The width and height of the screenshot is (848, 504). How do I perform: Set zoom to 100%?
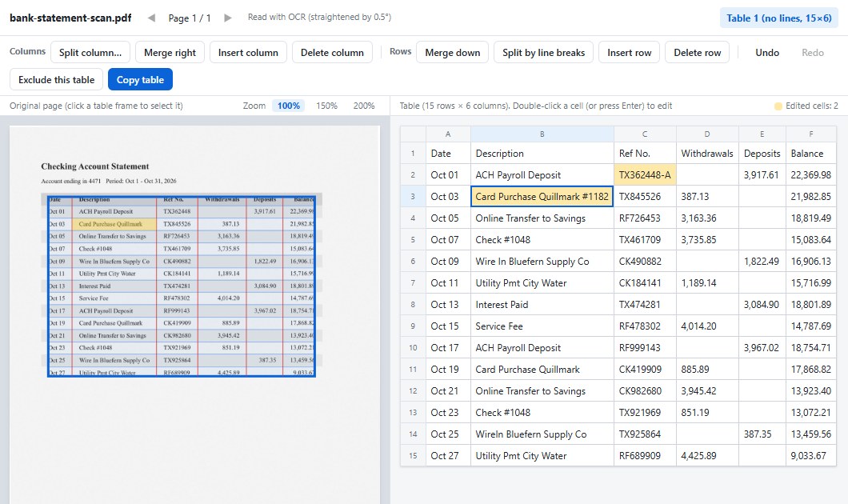click(x=288, y=106)
